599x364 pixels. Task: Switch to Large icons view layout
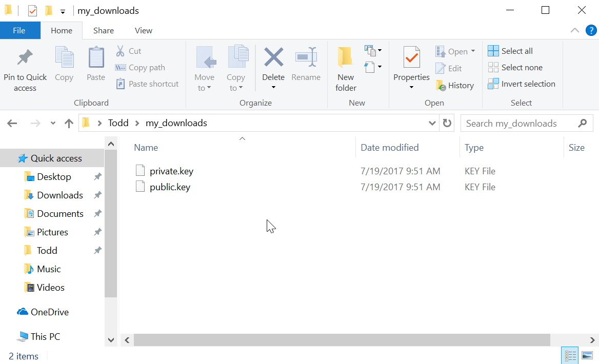tap(587, 356)
